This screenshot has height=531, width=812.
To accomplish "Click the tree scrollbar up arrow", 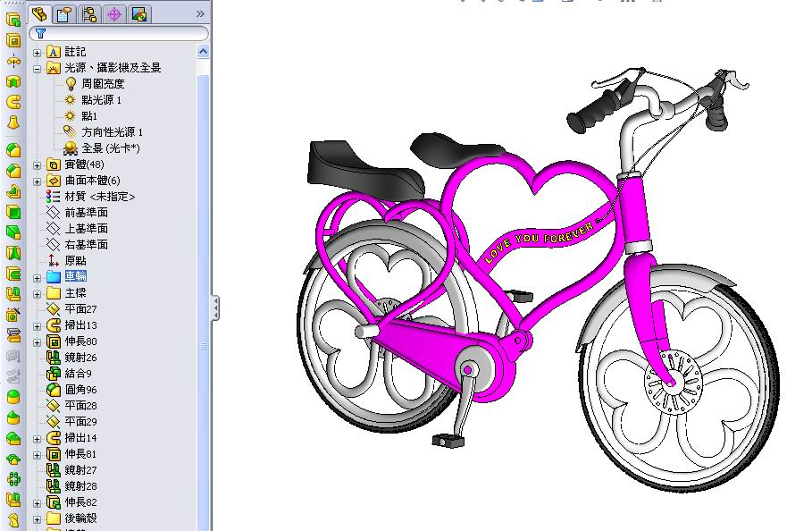I will 203,51.
